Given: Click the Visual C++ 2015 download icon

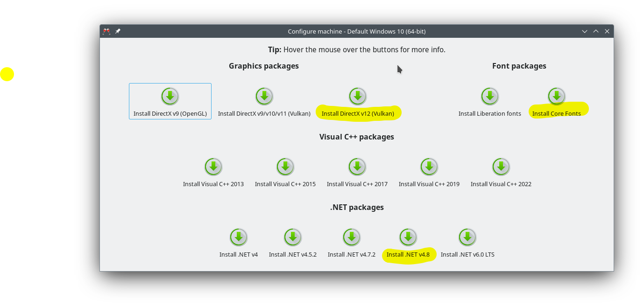Looking at the screenshot, I should point(285,167).
